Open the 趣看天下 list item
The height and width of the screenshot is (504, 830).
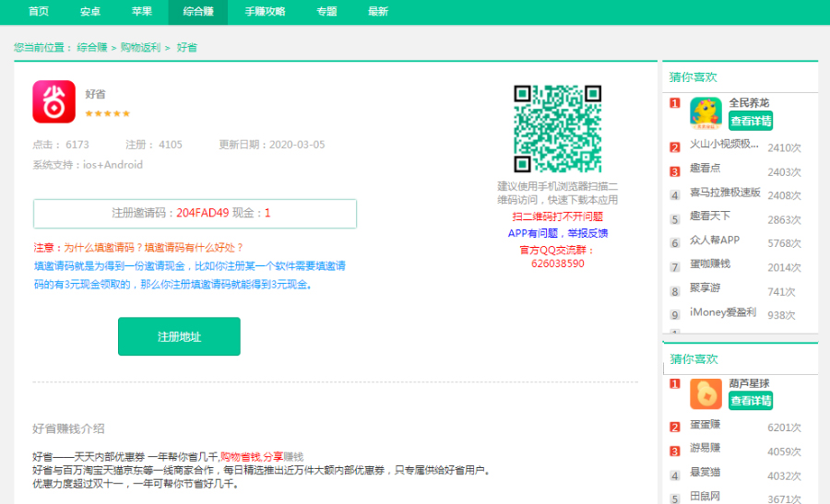pyautogui.click(x=710, y=216)
